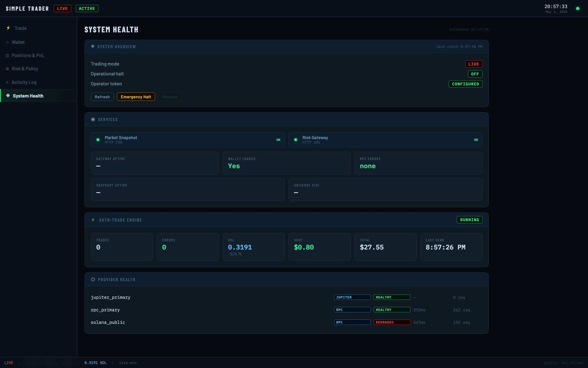This screenshot has height=368, width=588.
Task: Open the Wallet page
Action: [38, 42]
